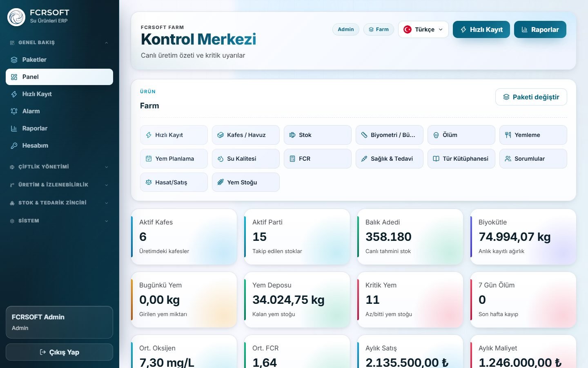Click the Admin badge in header
Screen dimensions: 588x368
click(346, 29)
